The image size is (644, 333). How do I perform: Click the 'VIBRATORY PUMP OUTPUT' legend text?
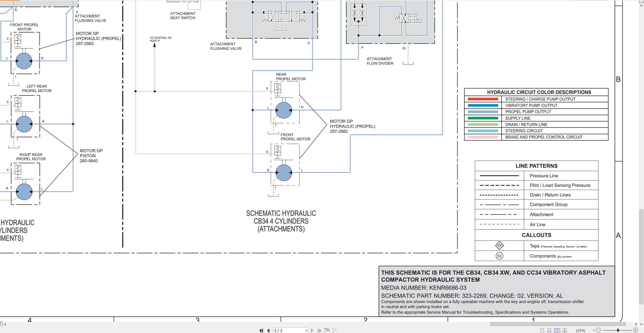coord(531,105)
